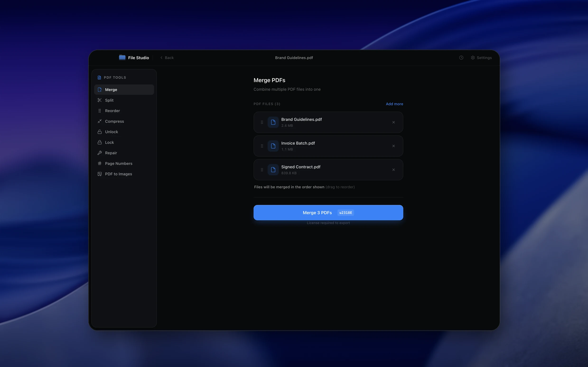Click the 1.1 MB file size text

point(287,149)
